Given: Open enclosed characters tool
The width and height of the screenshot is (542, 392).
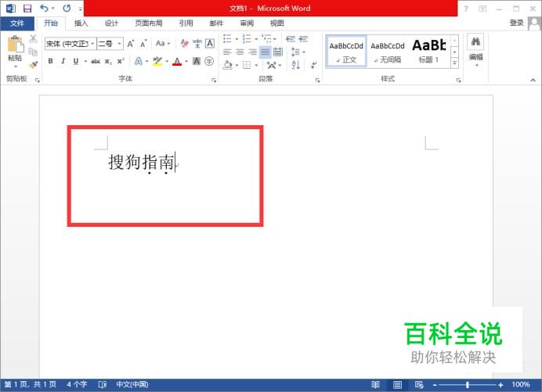Looking at the screenshot, I should point(209,62).
